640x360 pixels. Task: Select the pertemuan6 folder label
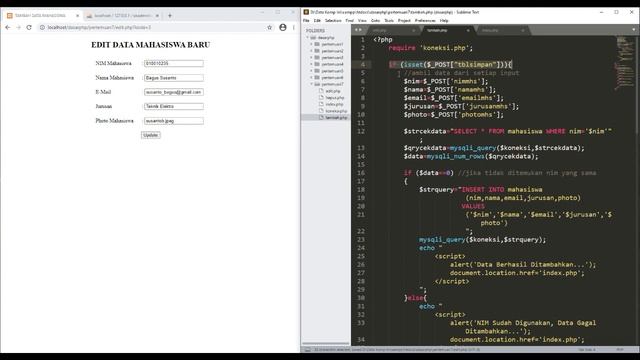[332, 78]
